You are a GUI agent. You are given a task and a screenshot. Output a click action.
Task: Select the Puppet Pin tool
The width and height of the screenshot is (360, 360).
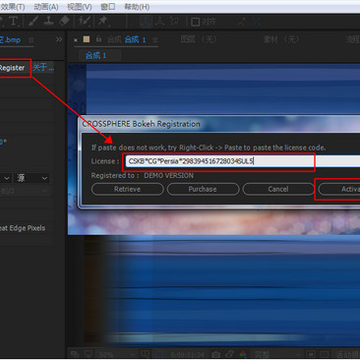click(x=102, y=21)
